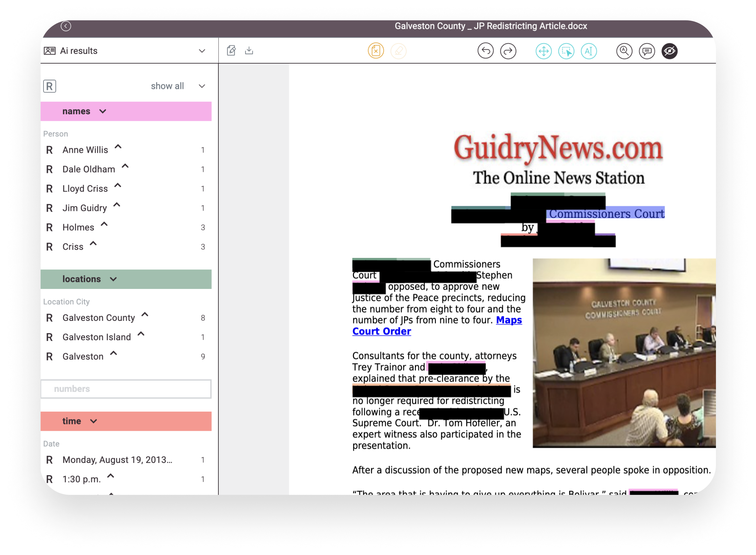Viewport: 756px width, 555px height.
Task: Open the comments panel icon
Action: tap(646, 51)
